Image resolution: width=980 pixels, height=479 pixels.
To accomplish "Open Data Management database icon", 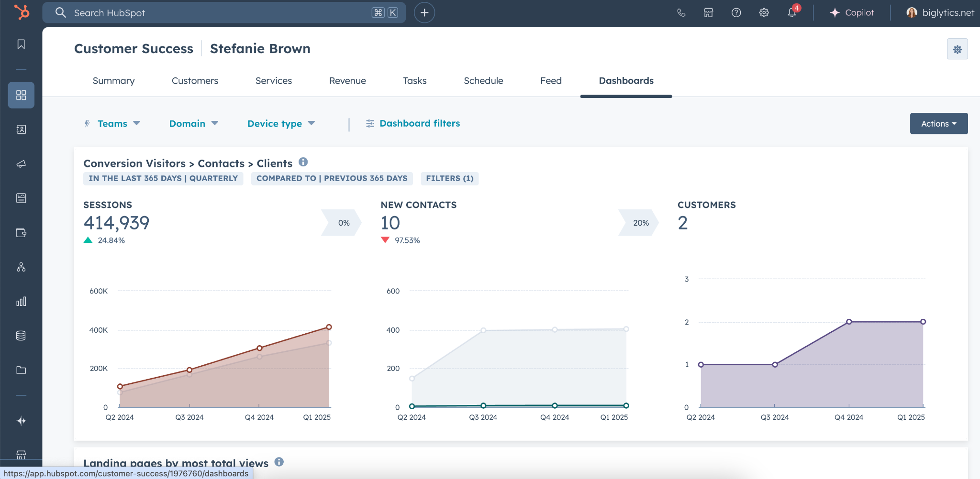I will [21, 336].
